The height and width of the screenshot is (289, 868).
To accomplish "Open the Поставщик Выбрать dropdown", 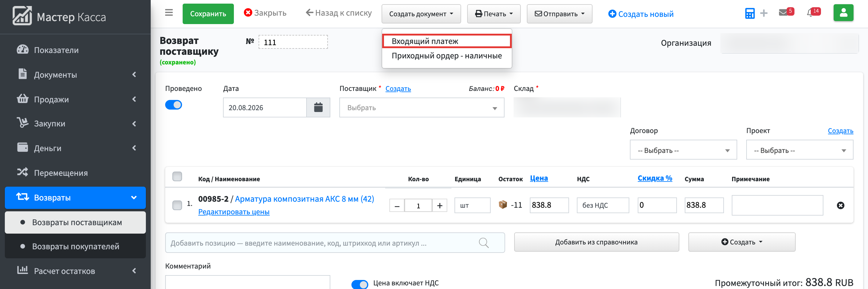I will (x=422, y=108).
